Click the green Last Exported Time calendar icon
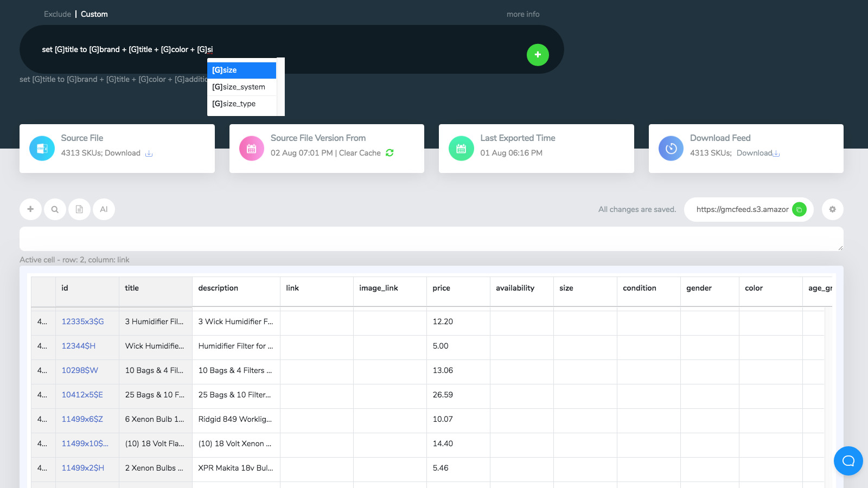 coord(461,149)
